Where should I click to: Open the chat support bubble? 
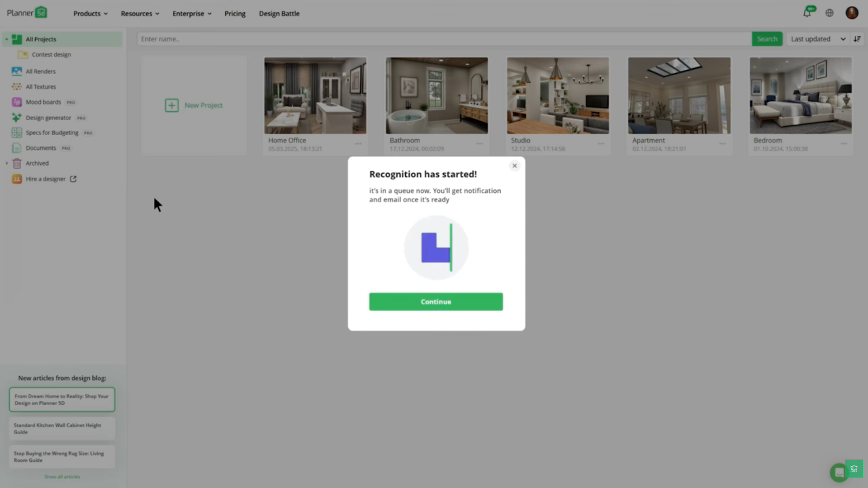click(839, 473)
